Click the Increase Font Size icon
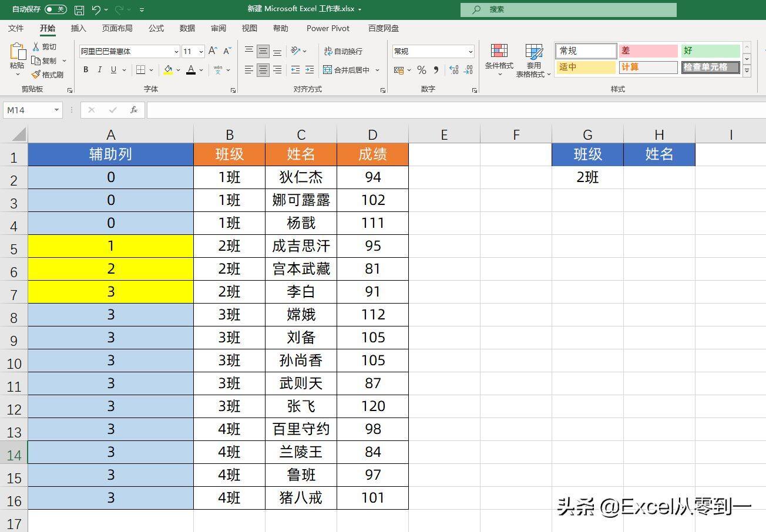The height and width of the screenshot is (532, 766). [x=213, y=51]
